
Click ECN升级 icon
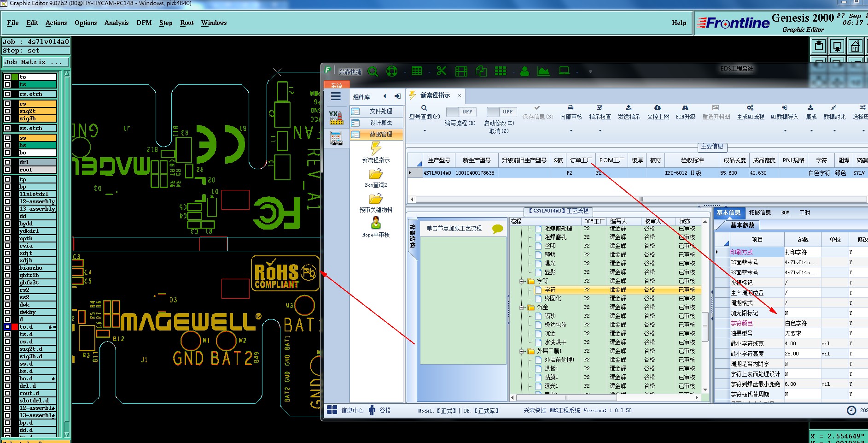685,107
